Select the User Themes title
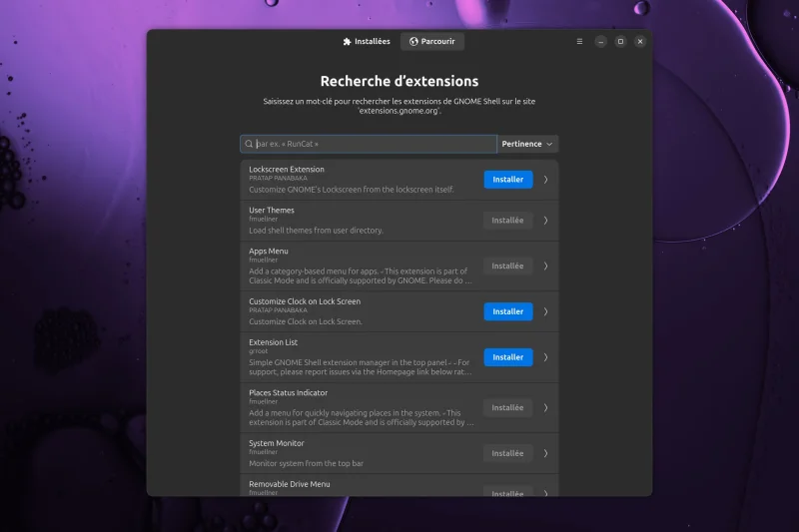This screenshot has width=799, height=532. click(x=272, y=210)
